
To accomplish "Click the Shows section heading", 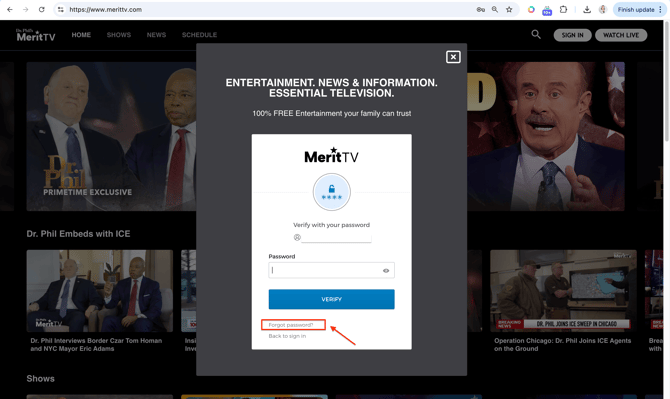I will pyautogui.click(x=41, y=378).
